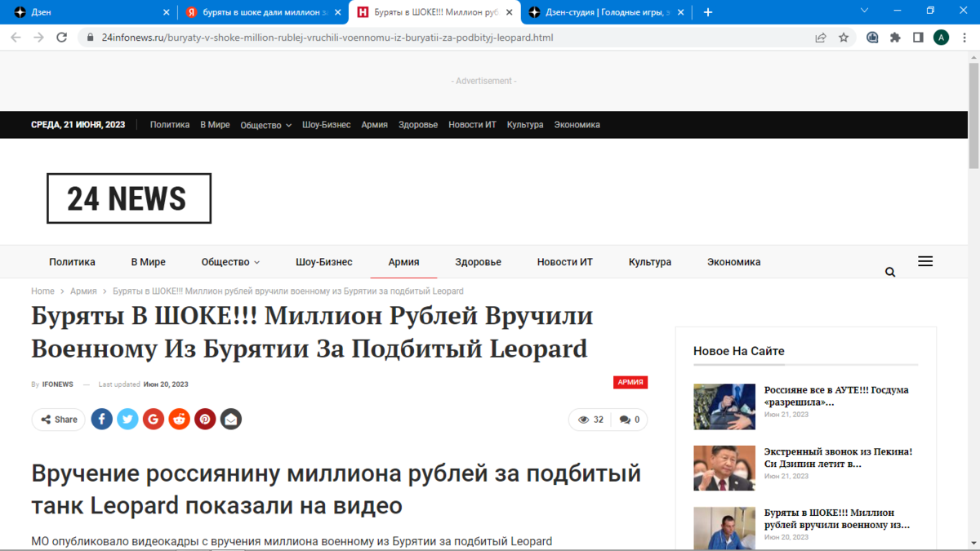Click the Pinterest share icon
The image size is (980, 551).
pos(205,420)
